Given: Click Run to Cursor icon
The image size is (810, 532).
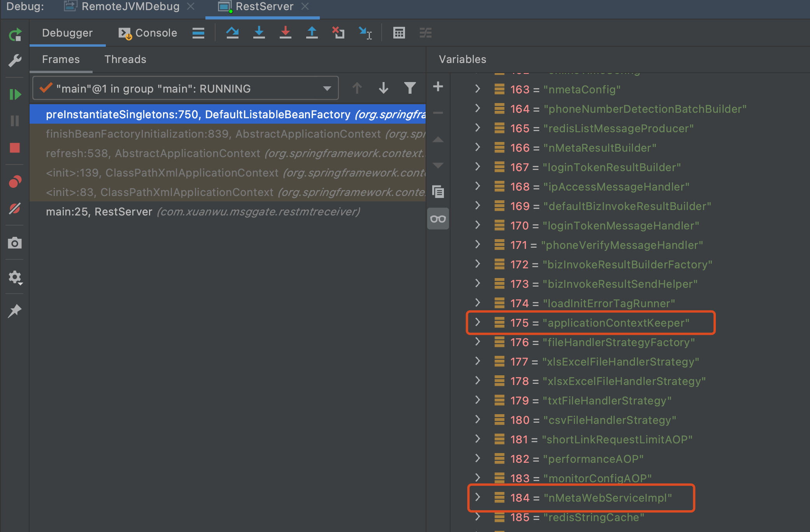Looking at the screenshot, I should 365,33.
